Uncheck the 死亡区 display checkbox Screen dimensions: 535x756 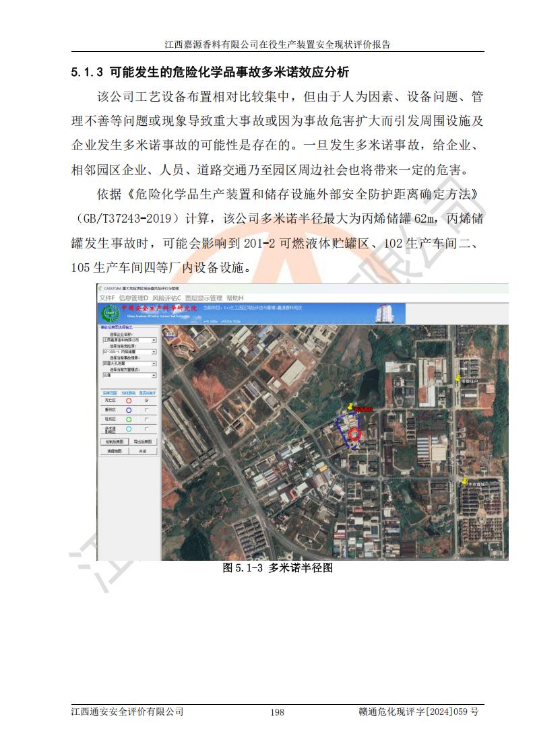pyautogui.click(x=146, y=401)
